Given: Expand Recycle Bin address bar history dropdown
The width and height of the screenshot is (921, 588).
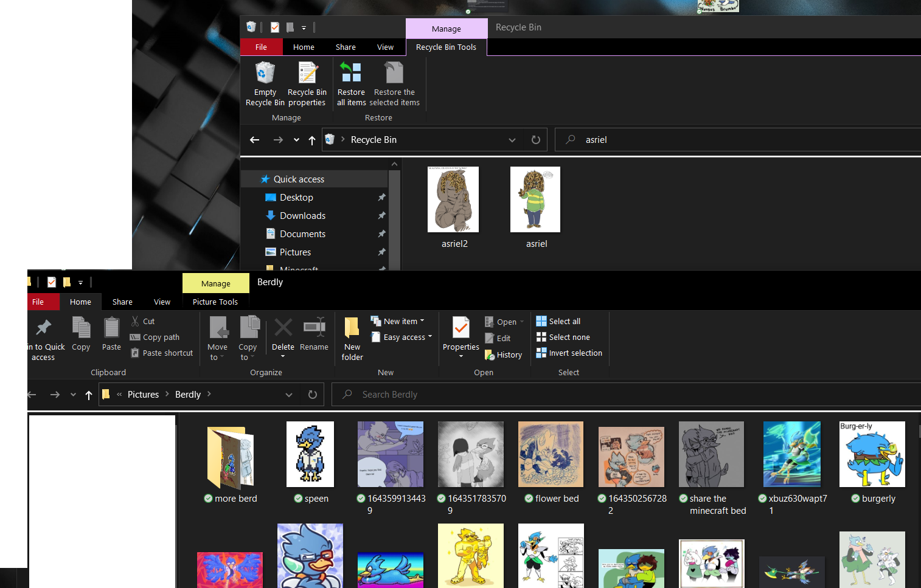Looking at the screenshot, I should tap(512, 140).
